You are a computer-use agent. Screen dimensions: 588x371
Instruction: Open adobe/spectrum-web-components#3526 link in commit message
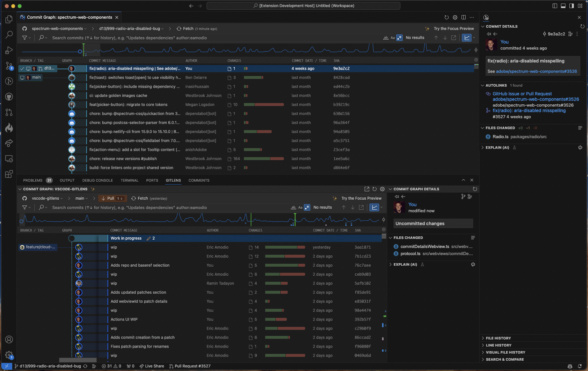(537, 71)
